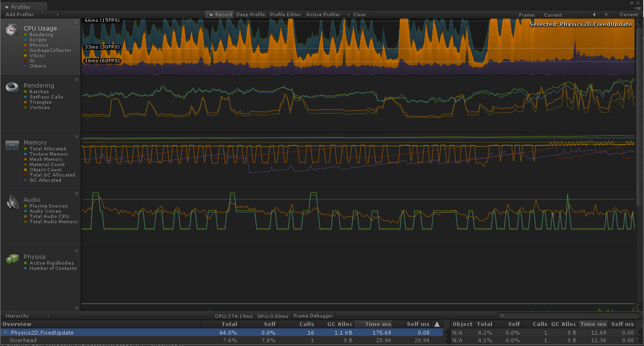Toggle the Record button

(219, 14)
